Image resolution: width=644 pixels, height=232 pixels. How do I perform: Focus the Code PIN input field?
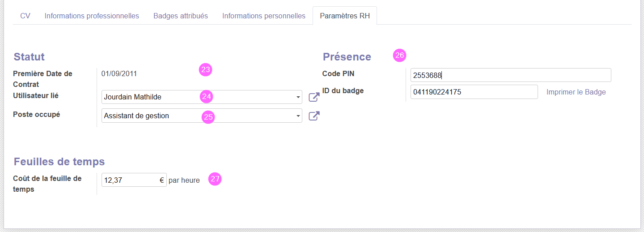pyautogui.click(x=511, y=75)
